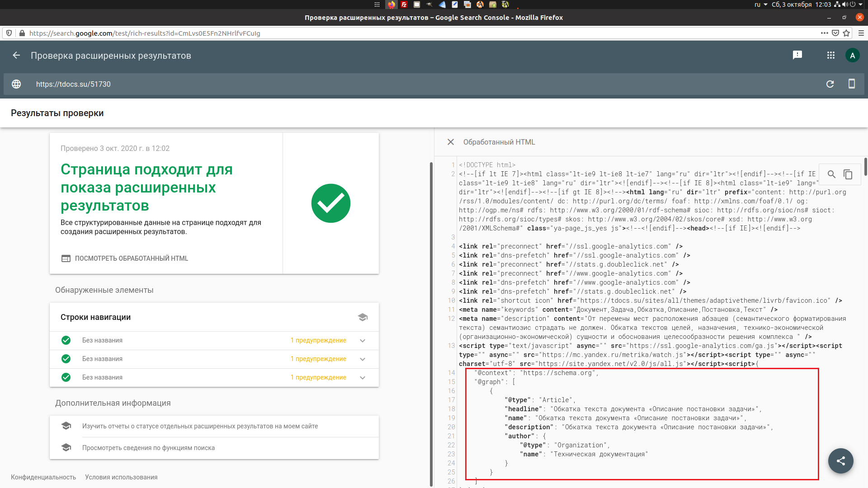Click the Firefox address bar URL
The width and height of the screenshot is (868, 488).
tap(145, 33)
